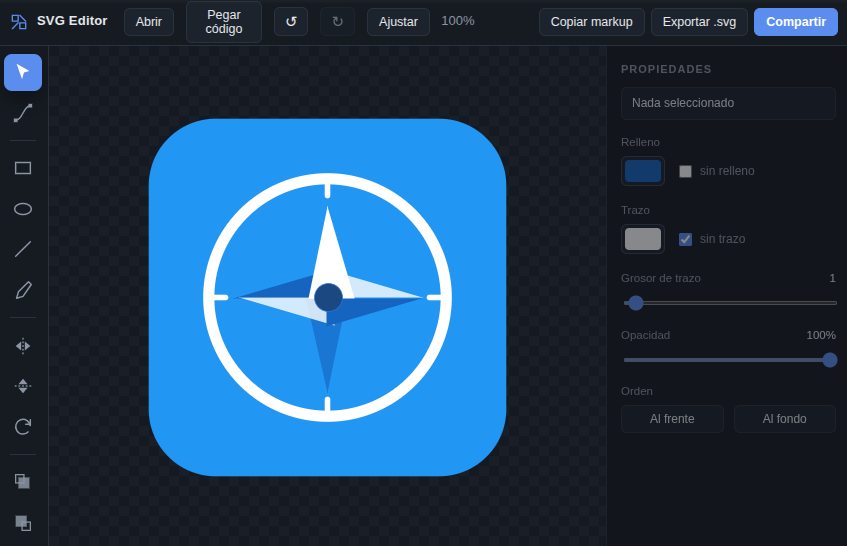847x546 pixels.
Task: Click the SVG Editor logo icon
Action: pos(19,22)
